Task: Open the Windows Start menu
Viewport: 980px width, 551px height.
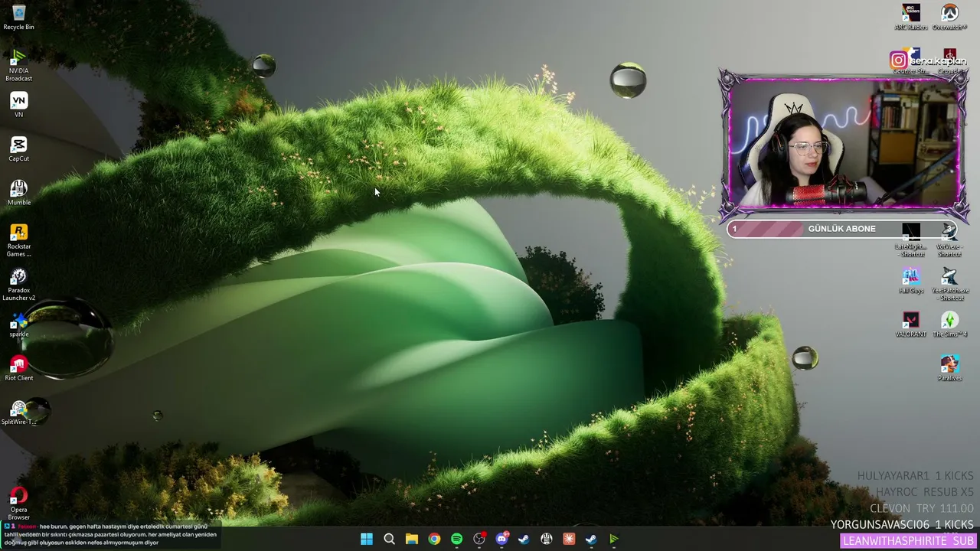Action: point(367,539)
